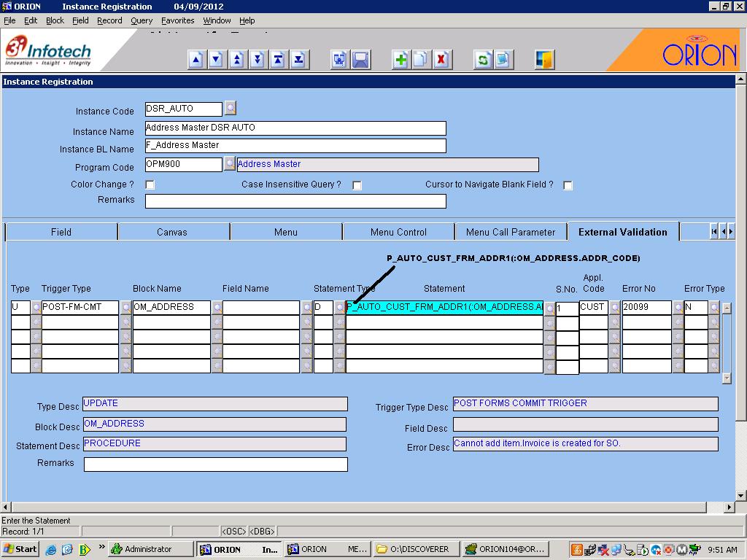This screenshot has height=560, width=747.
Task: Open the Block menu
Action: point(55,20)
